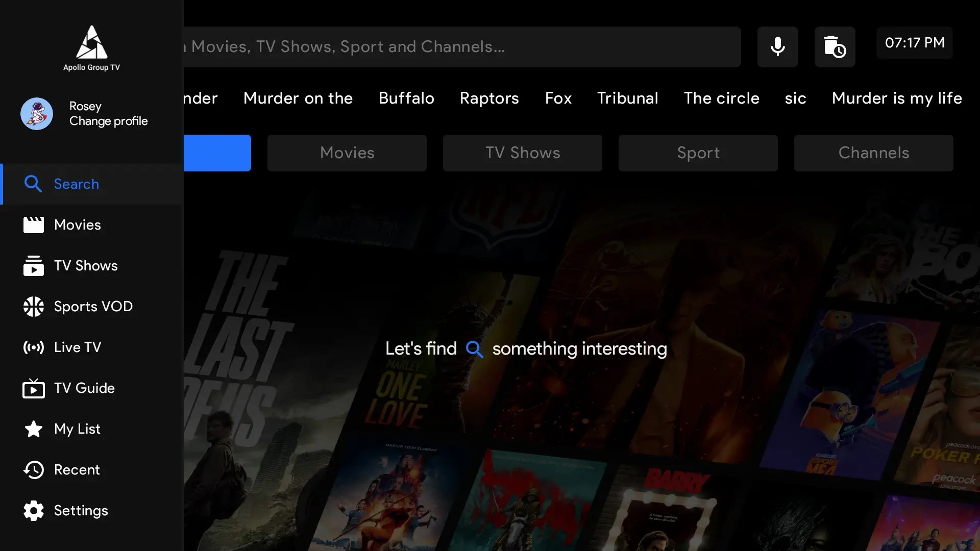This screenshot has width=980, height=551.
Task: Click the 'Tribunal' search suggestion
Action: click(x=627, y=98)
